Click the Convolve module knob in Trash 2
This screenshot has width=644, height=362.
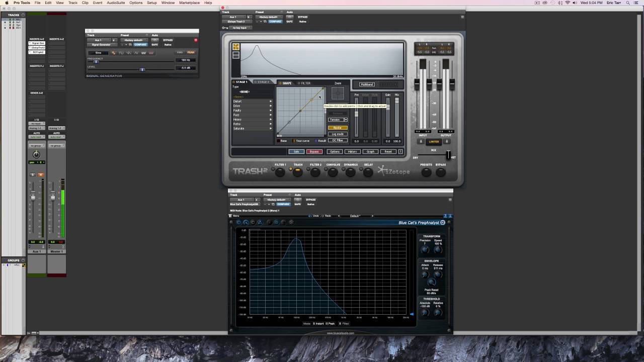coord(333,172)
